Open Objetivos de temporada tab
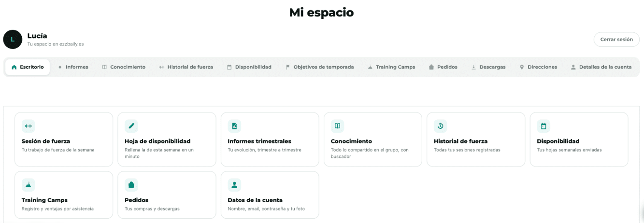Viewport: 644px width, 223px height. coord(320,67)
